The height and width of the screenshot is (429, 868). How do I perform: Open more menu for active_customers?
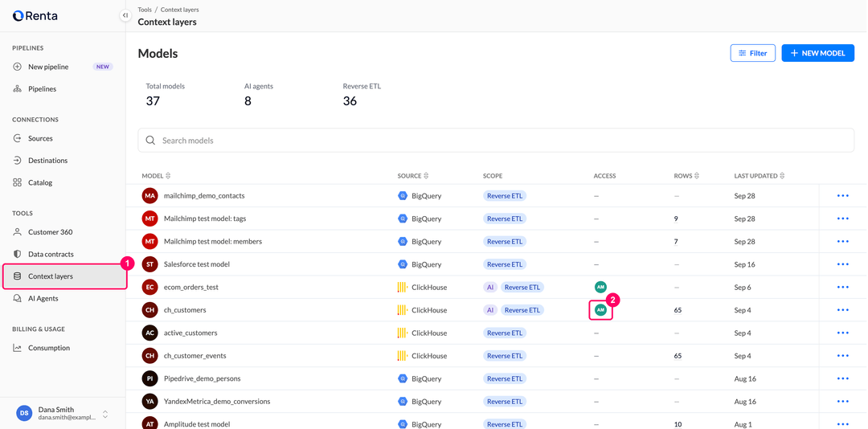pyautogui.click(x=843, y=333)
